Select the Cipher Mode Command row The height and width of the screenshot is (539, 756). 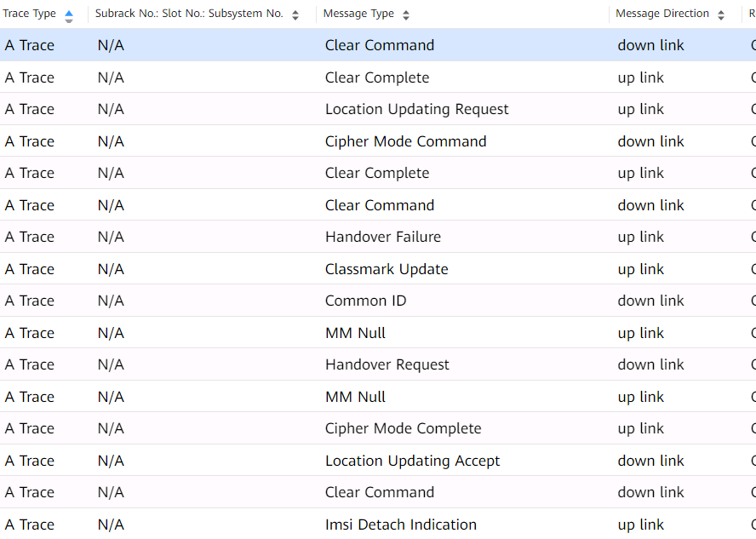pyautogui.click(x=378, y=141)
